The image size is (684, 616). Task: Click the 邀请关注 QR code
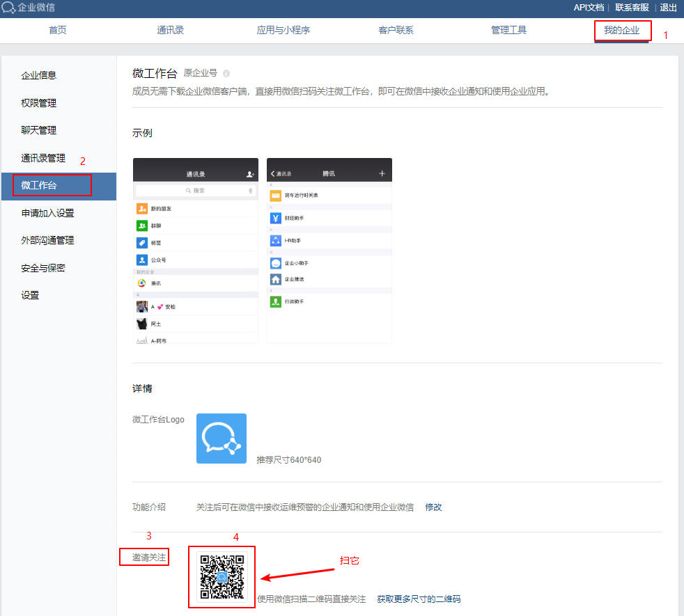pos(222,576)
